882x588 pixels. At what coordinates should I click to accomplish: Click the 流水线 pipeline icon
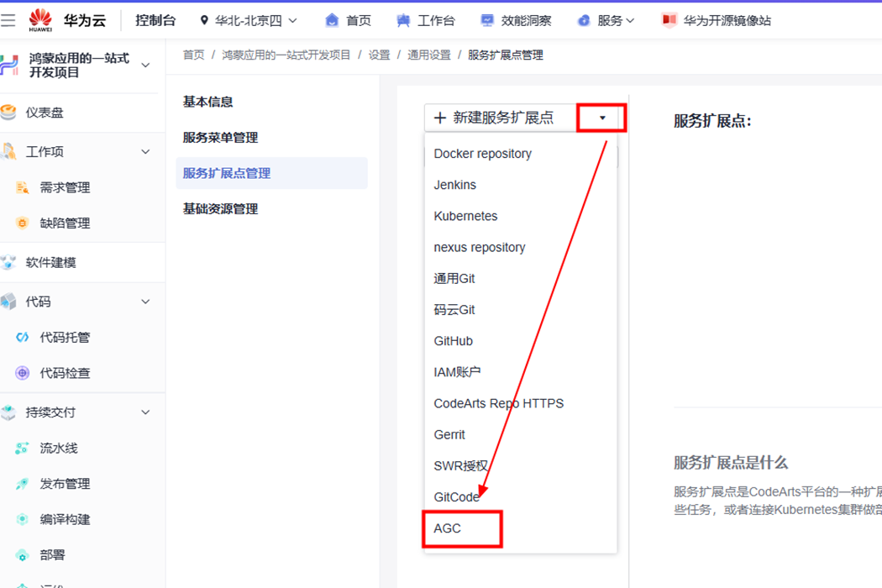tap(22, 449)
